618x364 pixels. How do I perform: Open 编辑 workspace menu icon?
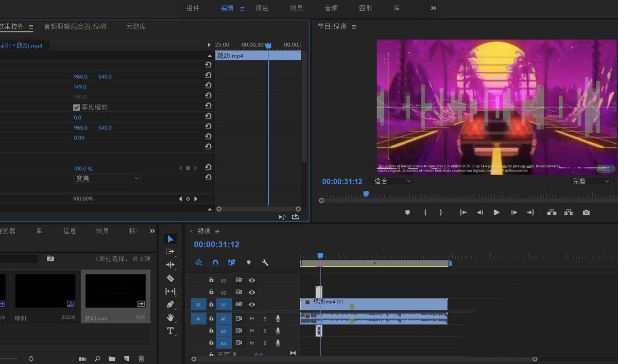(242, 9)
